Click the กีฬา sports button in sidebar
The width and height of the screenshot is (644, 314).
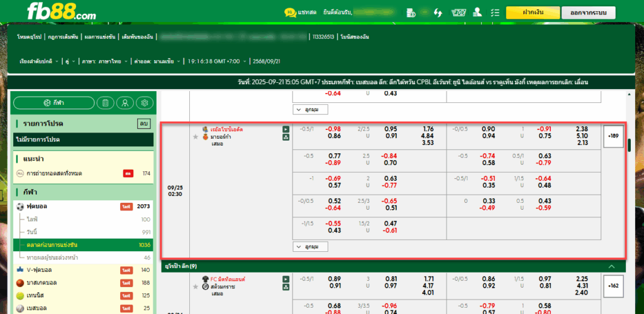54,103
